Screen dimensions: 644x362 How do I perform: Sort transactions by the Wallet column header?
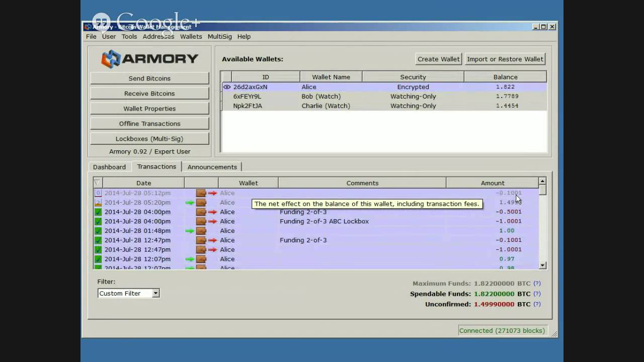[248, 183]
